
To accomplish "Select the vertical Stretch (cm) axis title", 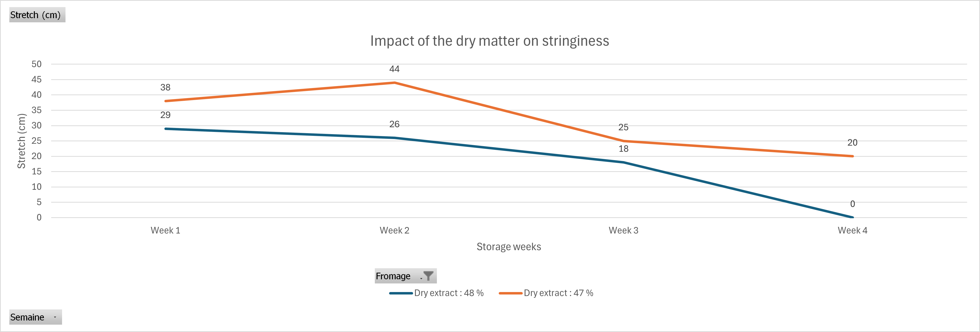I will (21, 141).
